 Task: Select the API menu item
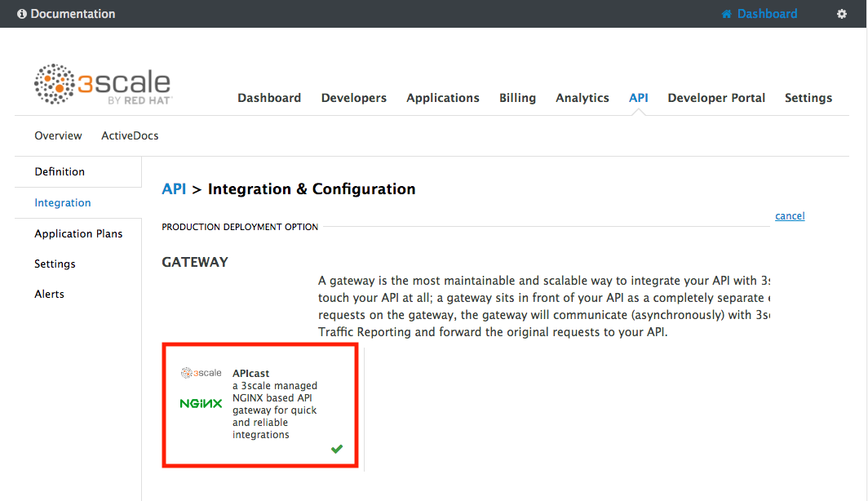(x=638, y=98)
